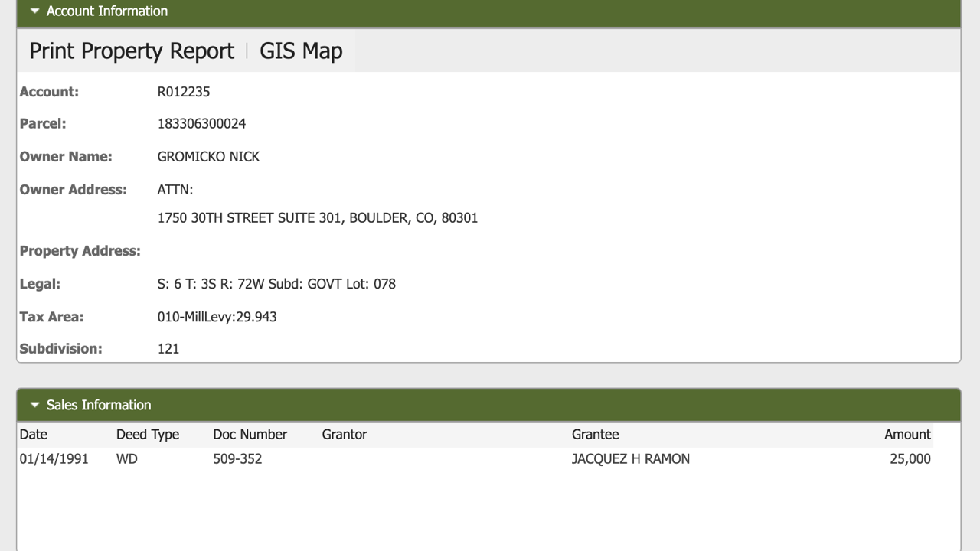The width and height of the screenshot is (980, 551).
Task: Click the ATTN: address line
Action: click(175, 189)
